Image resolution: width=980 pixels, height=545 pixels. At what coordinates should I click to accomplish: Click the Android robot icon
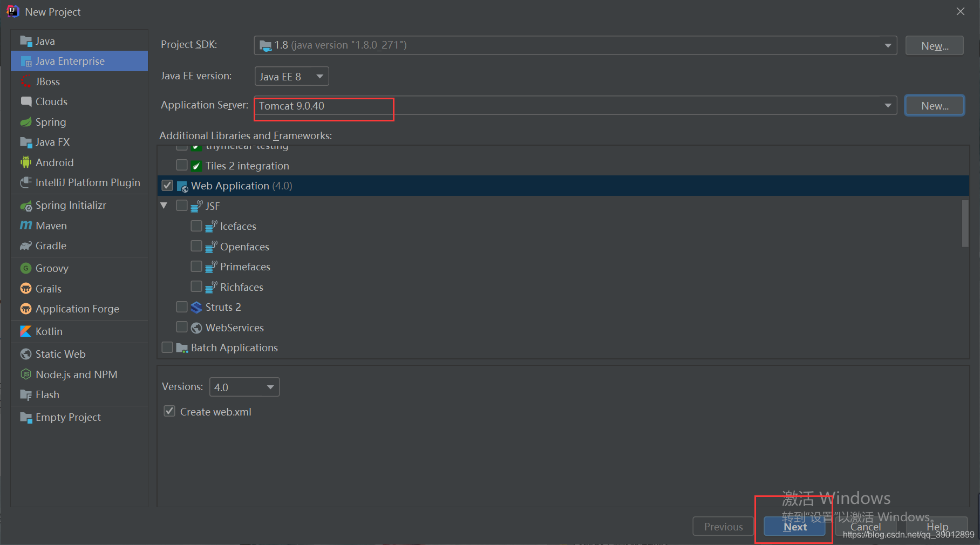point(26,162)
